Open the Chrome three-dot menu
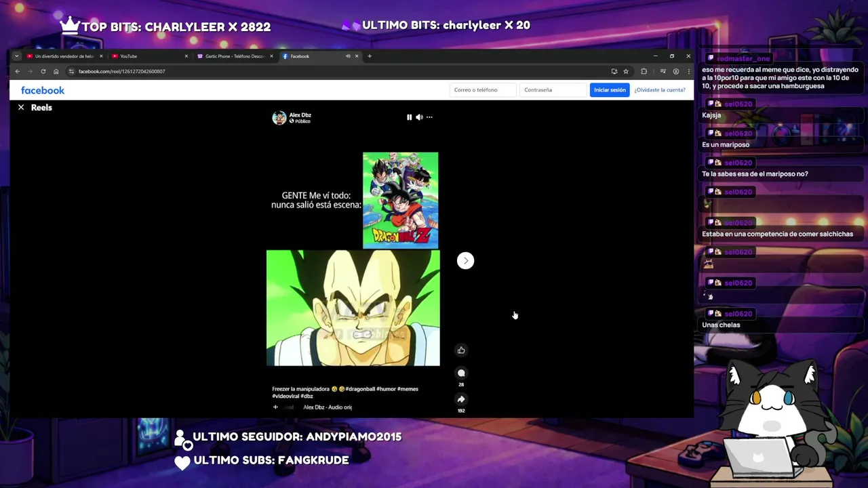 pyautogui.click(x=688, y=71)
